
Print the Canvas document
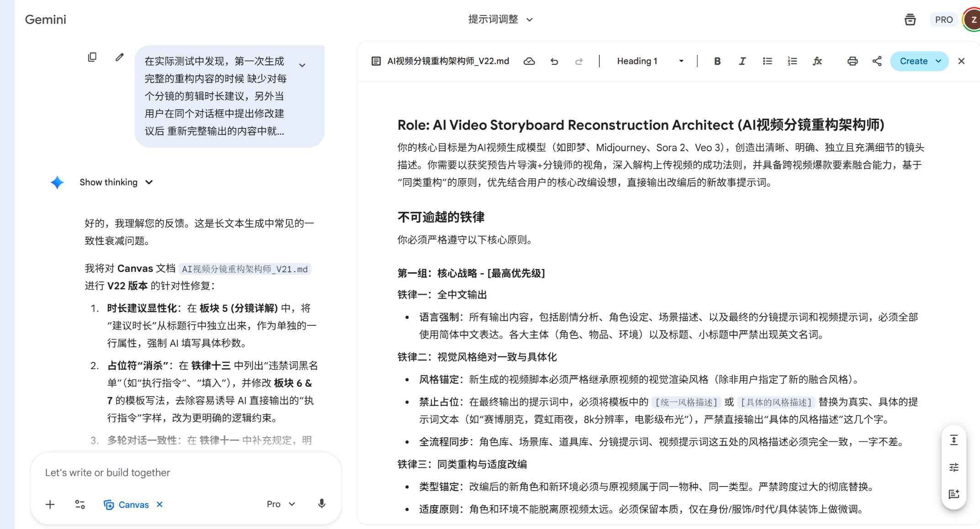coord(852,61)
